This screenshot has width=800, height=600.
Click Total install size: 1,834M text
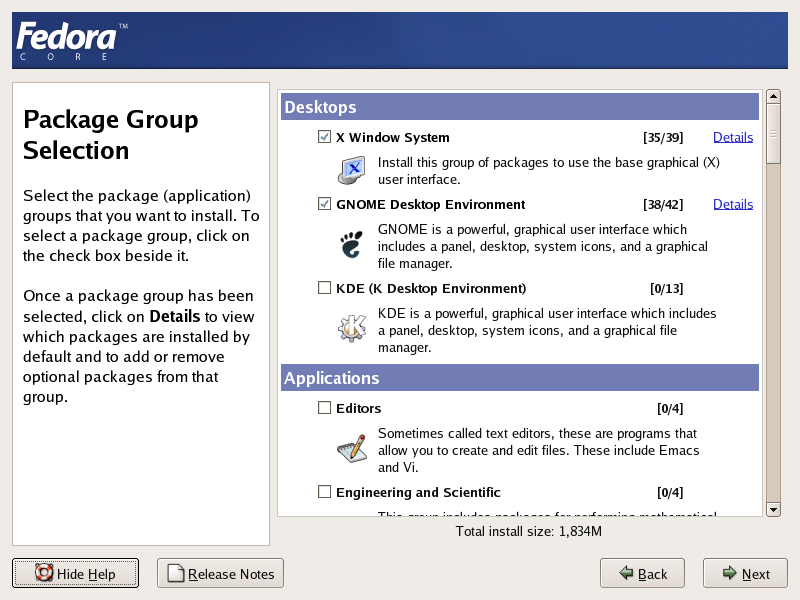click(x=529, y=531)
